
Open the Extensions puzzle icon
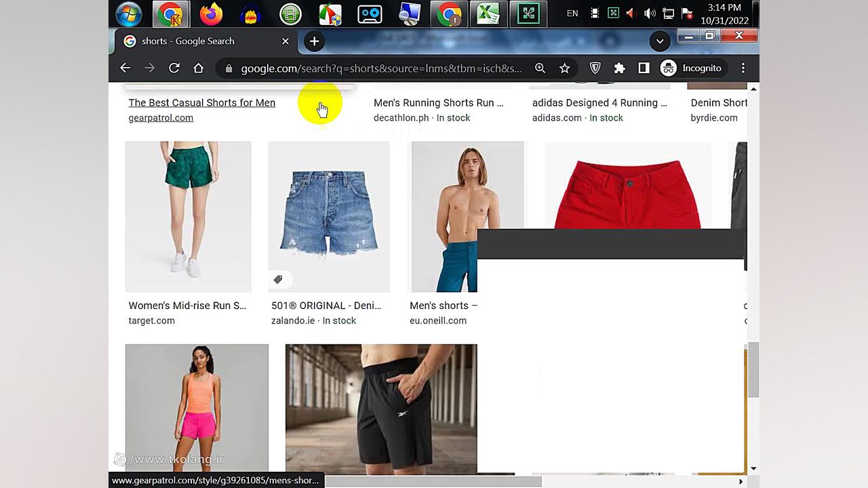tap(619, 68)
